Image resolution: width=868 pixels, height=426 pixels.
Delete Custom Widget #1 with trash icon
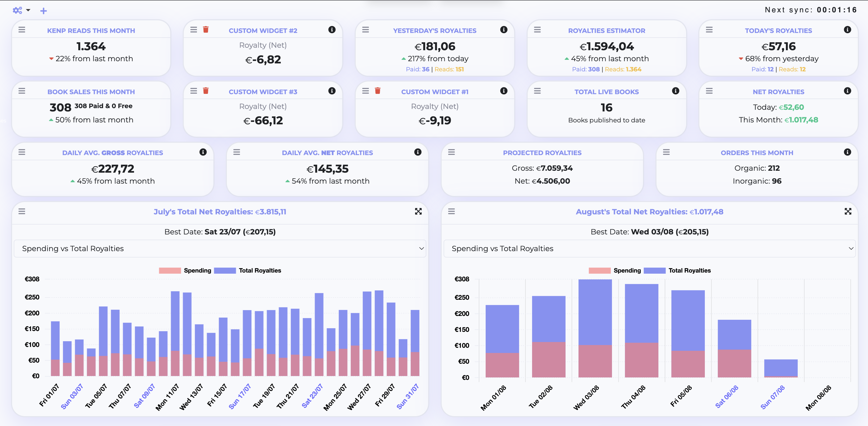[377, 91]
